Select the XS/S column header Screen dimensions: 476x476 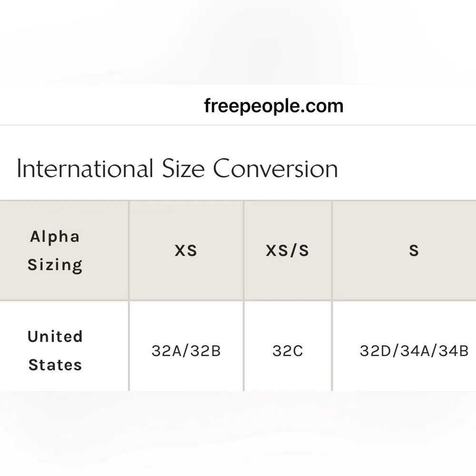click(288, 250)
